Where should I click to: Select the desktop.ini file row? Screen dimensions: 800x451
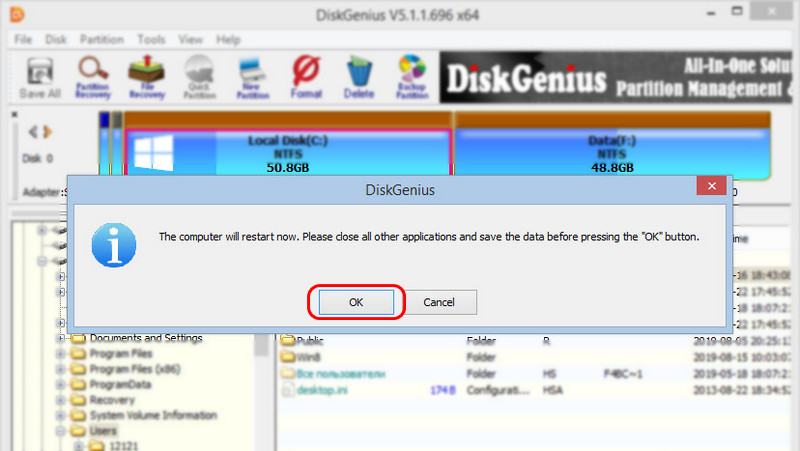pos(535,390)
